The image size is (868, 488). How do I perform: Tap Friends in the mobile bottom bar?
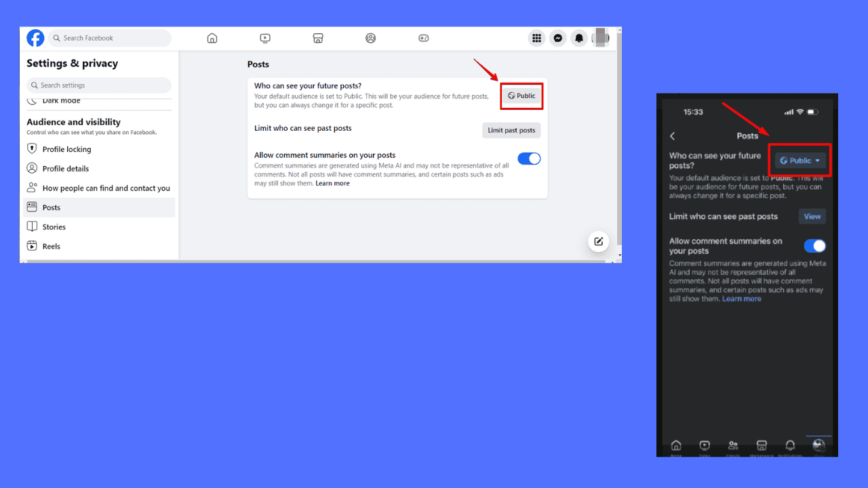pyautogui.click(x=733, y=447)
